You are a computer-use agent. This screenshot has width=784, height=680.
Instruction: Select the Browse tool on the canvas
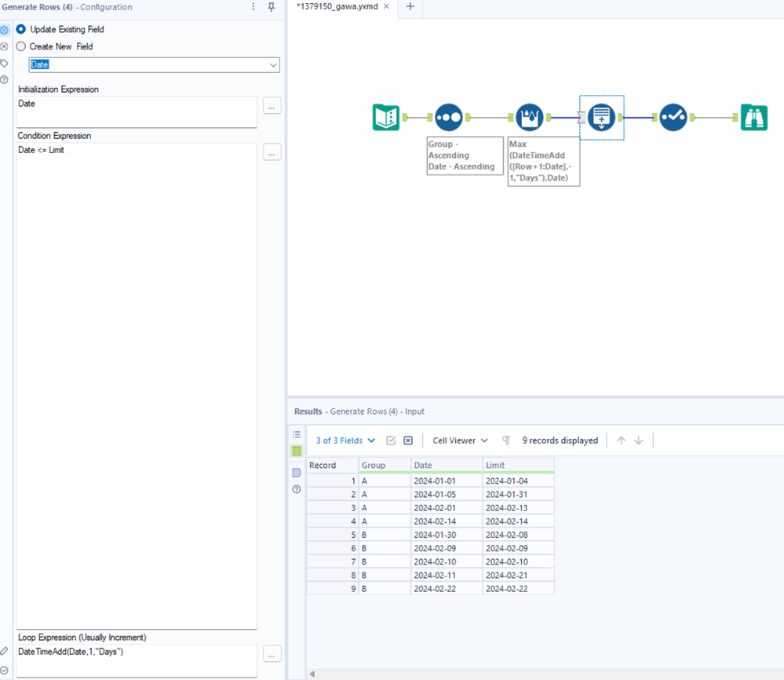754,117
